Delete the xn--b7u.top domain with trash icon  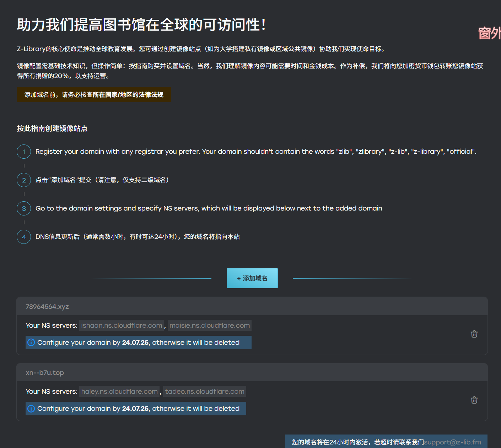point(474,400)
